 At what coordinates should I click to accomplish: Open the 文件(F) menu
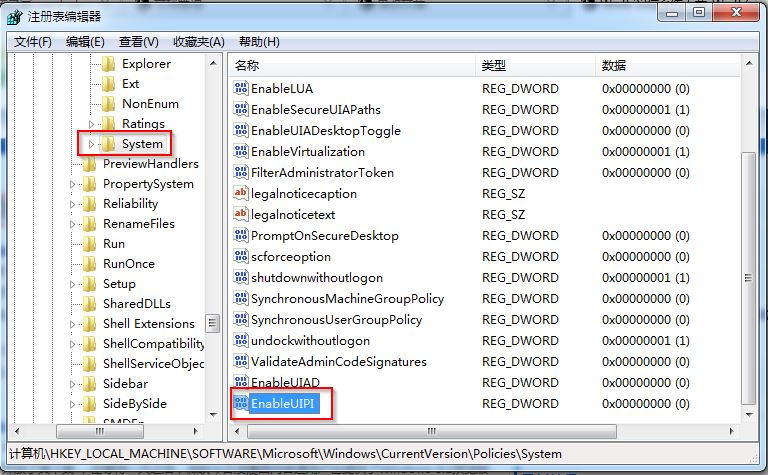[x=33, y=41]
